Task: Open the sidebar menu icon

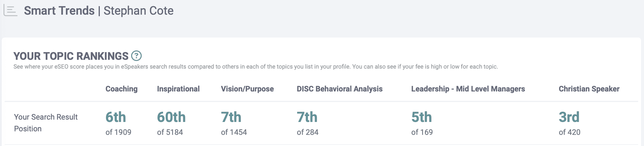Action: 11,11
